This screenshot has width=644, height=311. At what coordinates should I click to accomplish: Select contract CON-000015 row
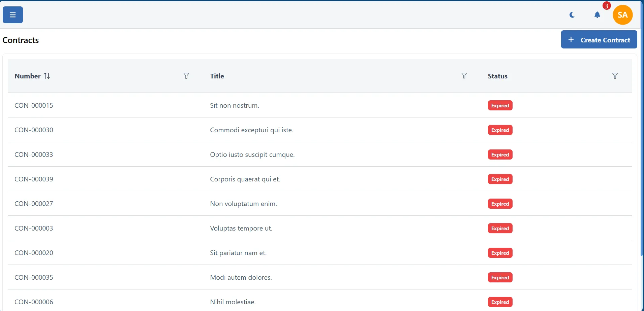tap(34, 105)
